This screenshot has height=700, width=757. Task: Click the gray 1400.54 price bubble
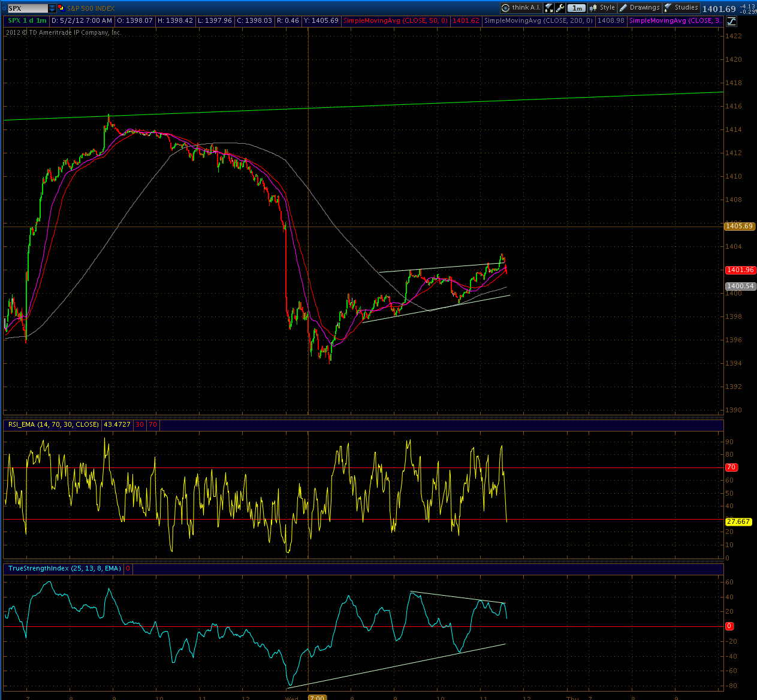tap(740, 286)
